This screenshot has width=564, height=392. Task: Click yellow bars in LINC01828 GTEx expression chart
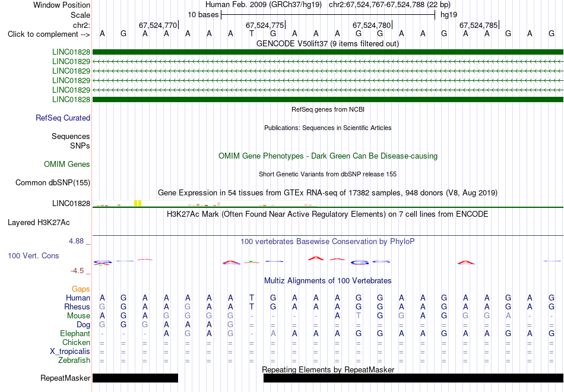(138, 203)
